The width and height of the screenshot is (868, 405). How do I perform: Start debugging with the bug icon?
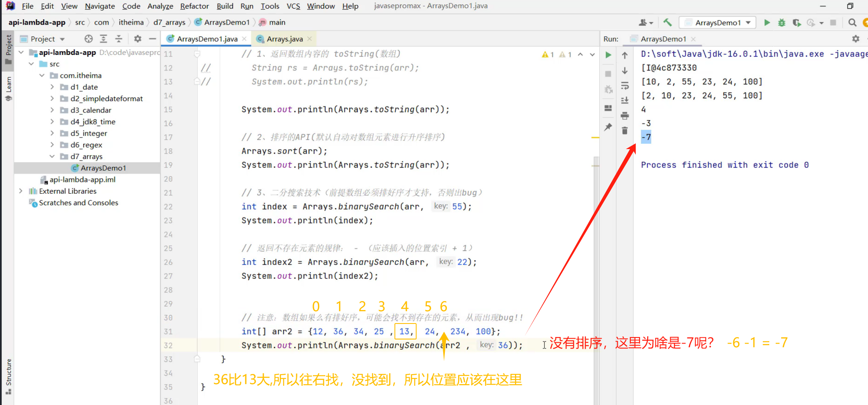pos(782,23)
